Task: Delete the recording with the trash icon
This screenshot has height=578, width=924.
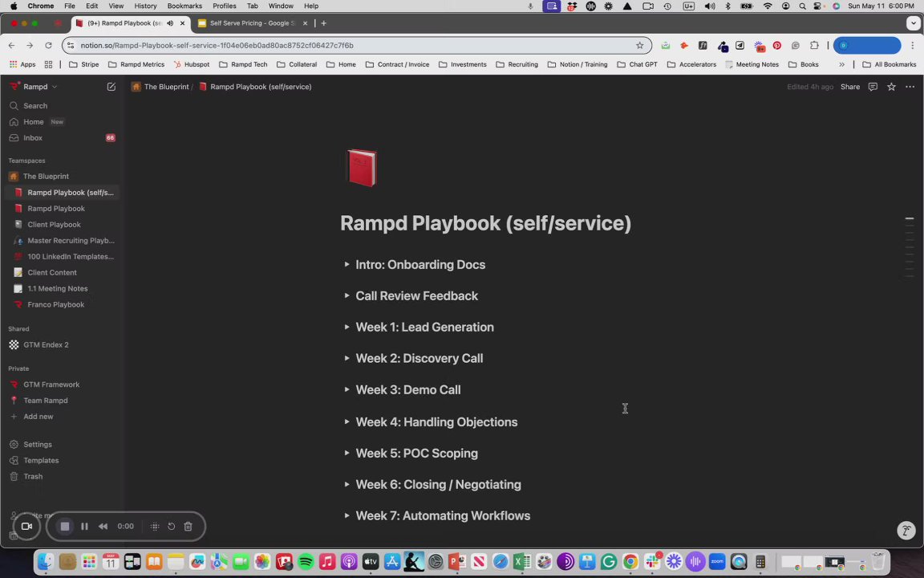Action: click(x=188, y=526)
